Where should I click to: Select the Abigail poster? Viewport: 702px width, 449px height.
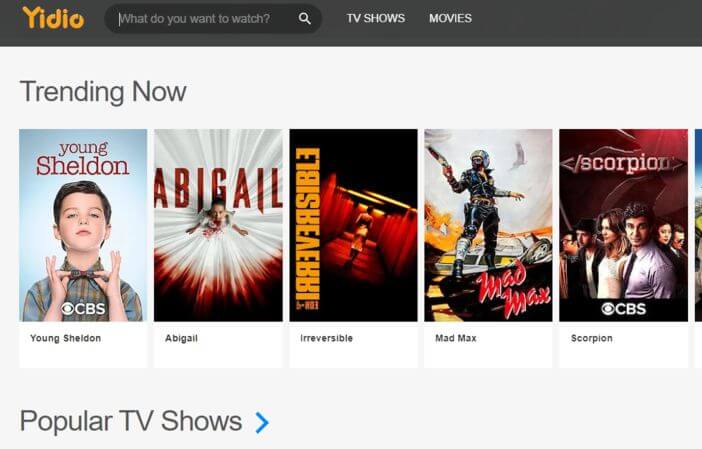coord(218,225)
